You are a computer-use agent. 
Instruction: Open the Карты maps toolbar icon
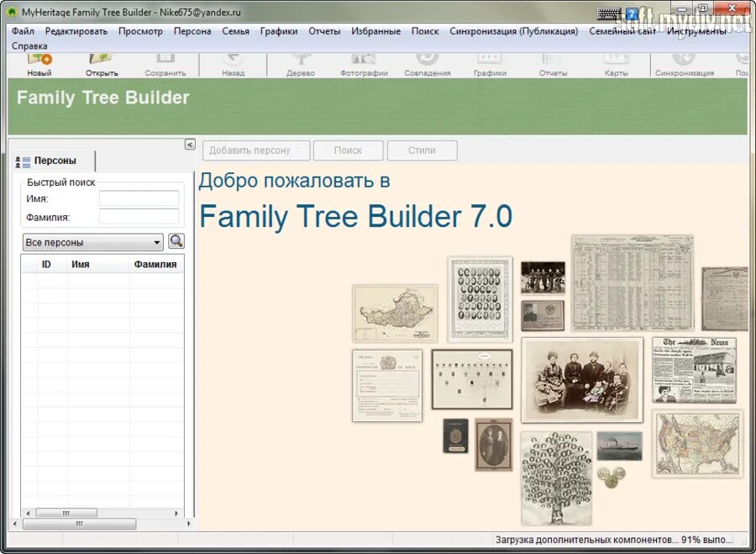617,65
